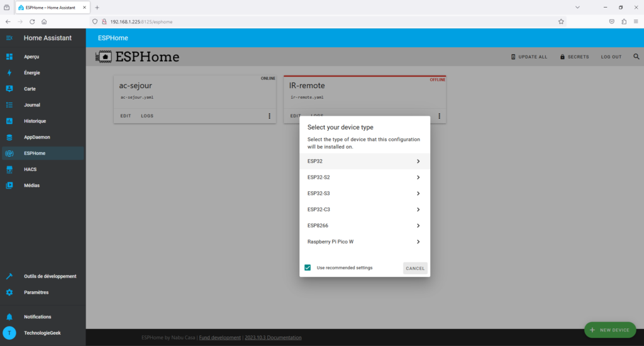Choose ESP8266 device type
The image size is (644, 346).
365,225
